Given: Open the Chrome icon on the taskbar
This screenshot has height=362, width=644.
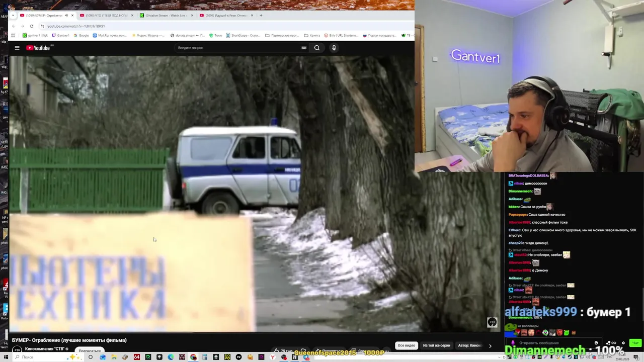Looking at the screenshot, I should pos(193,357).
